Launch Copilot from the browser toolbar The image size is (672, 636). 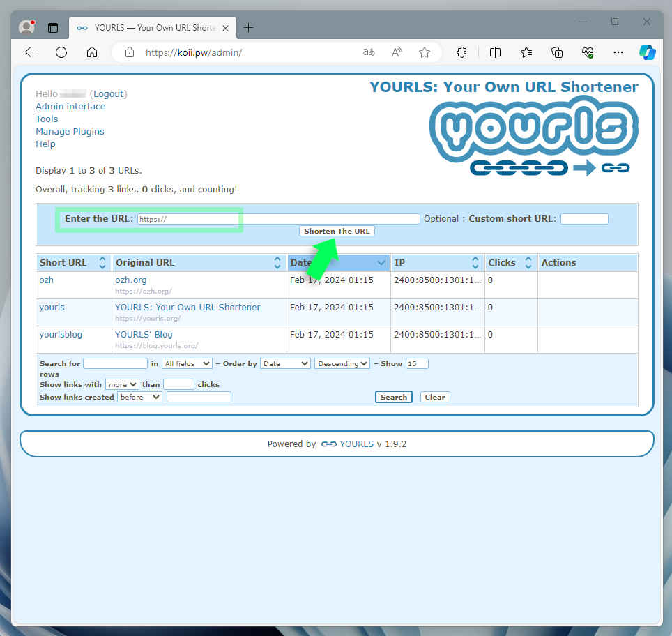(x=647, y=52)
